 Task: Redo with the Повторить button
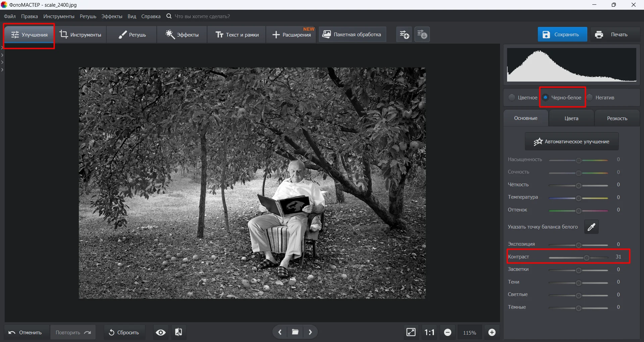73,332
